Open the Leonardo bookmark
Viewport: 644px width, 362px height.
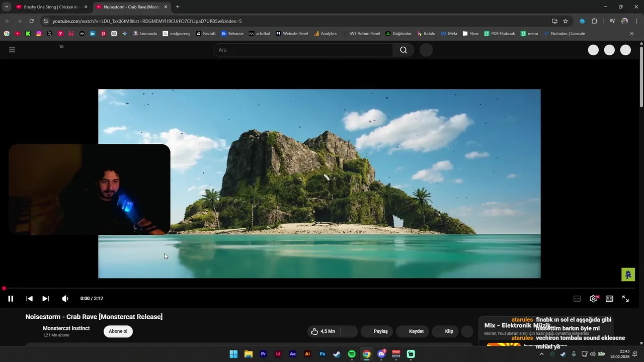(x=145, y=34)
